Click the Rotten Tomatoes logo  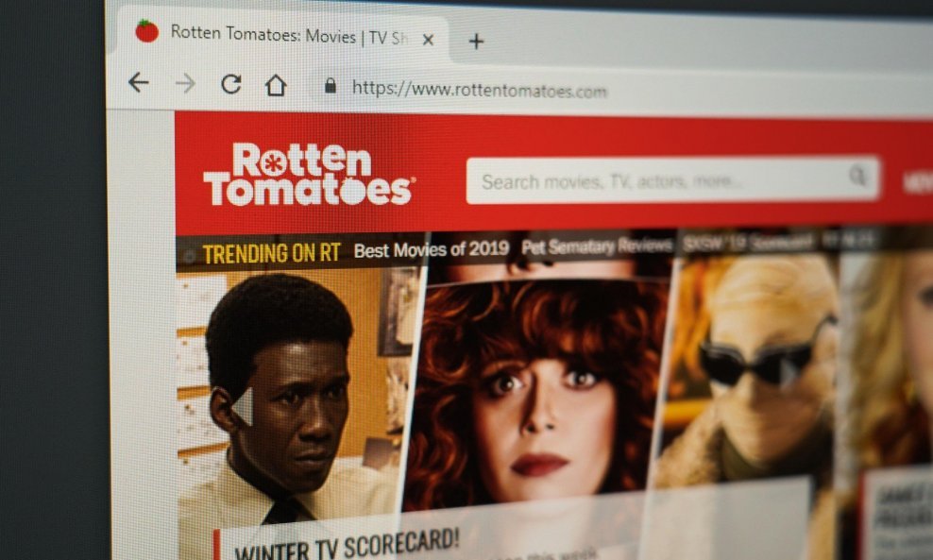pyautogui.click(x=308, y=175)
